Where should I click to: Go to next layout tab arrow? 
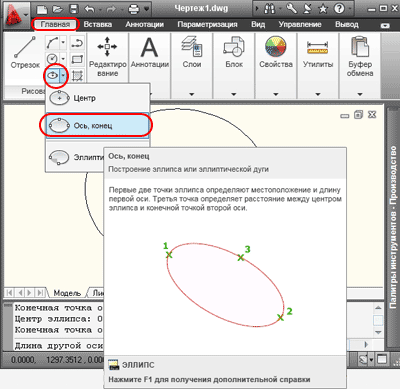[30, 293]
